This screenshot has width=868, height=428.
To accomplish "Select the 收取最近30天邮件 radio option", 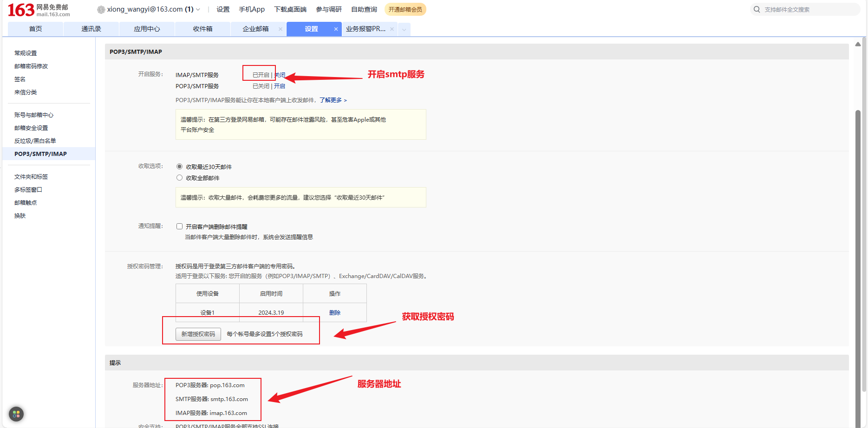I will coord(179,167).
